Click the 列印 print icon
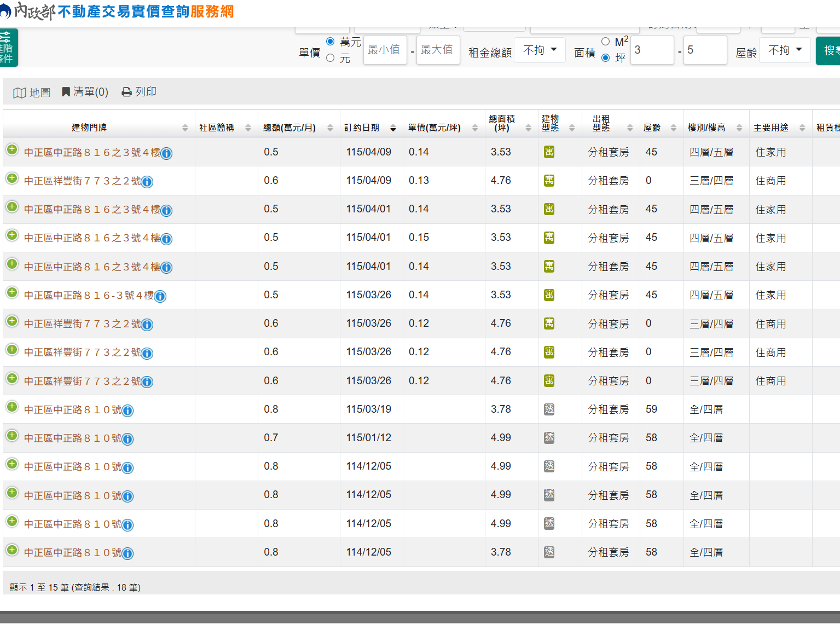Viewport: 840px width, 624px height. click(x=127, y=92)
